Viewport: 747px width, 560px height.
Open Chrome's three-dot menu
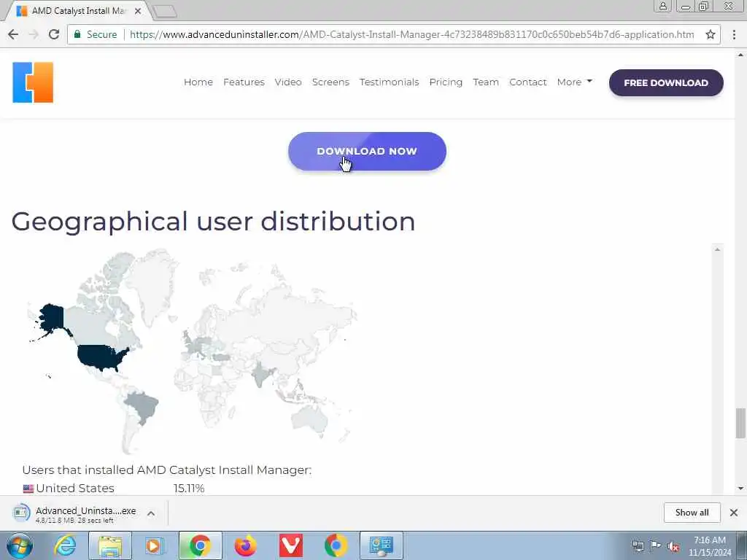(734, 34)
